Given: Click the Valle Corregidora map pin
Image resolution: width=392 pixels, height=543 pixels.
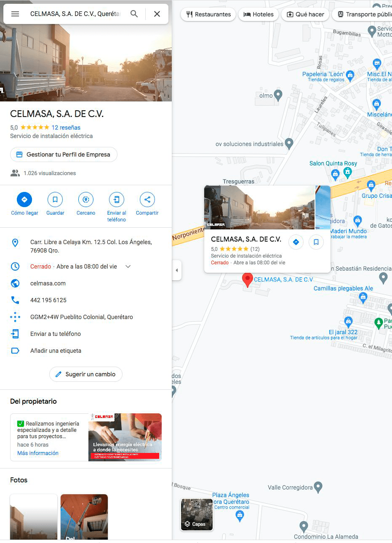Looking at the screenshot, I should point(318,487).
